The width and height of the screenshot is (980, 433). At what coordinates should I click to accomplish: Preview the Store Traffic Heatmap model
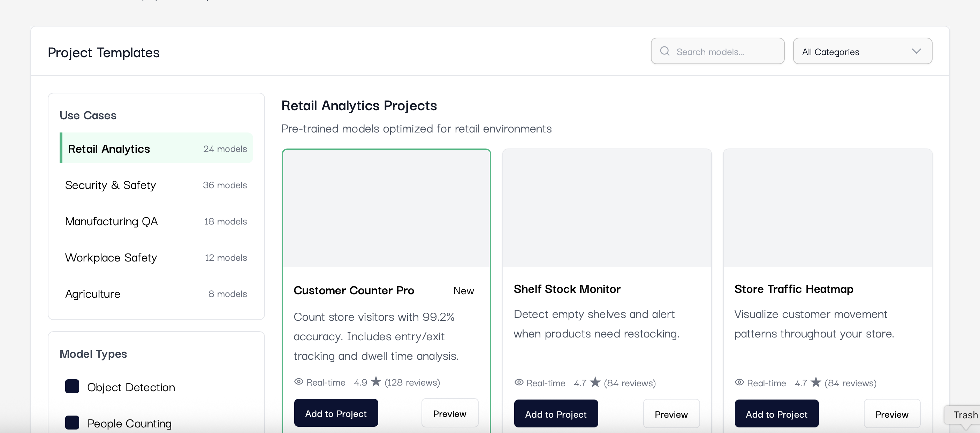(x=892, y=414)
